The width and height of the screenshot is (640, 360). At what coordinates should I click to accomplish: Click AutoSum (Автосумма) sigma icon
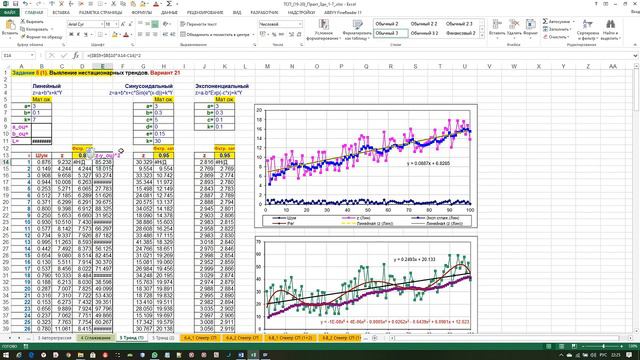click(x=545, y=21)
